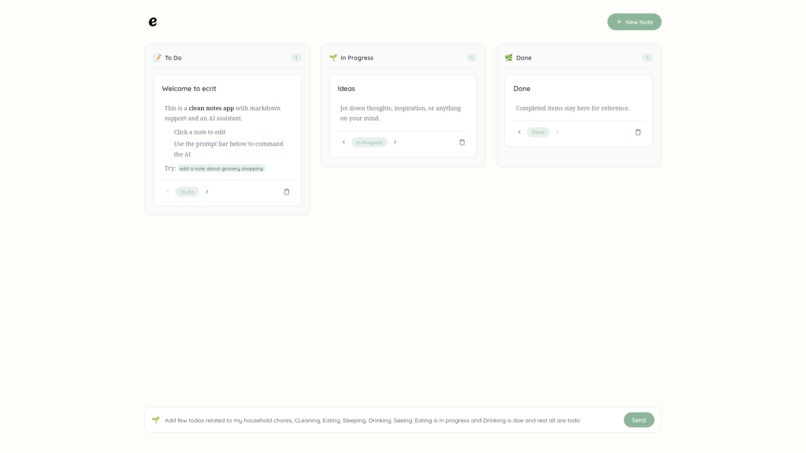Delete the Welcome to ecrit note
806x453 pixels.
[x=286, y=192]
